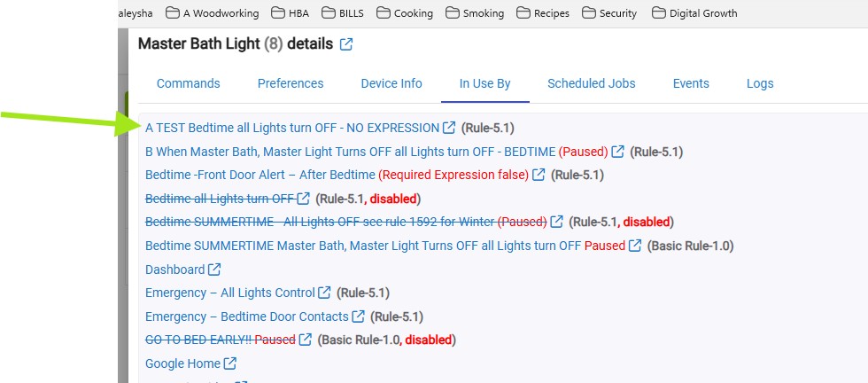Click external icon for Emergency – Bedtime Door Contacts

coord(359,317)
